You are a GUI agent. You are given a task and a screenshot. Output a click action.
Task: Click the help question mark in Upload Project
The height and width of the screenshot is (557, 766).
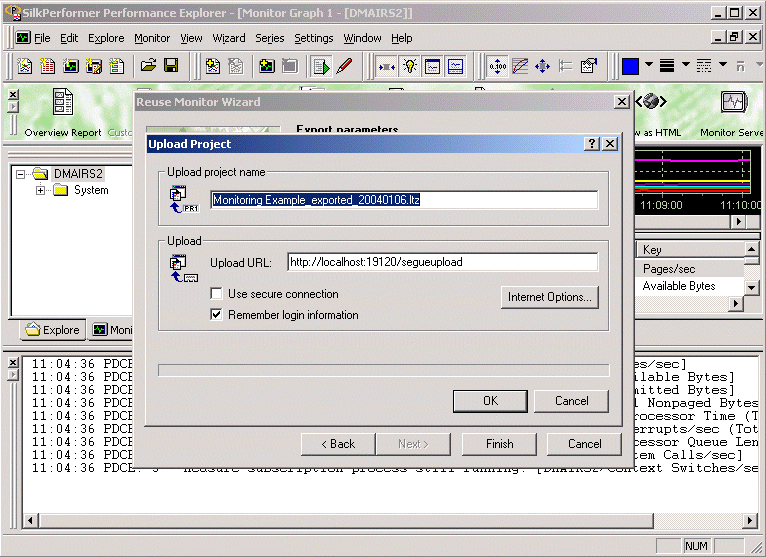click(592, 144)
